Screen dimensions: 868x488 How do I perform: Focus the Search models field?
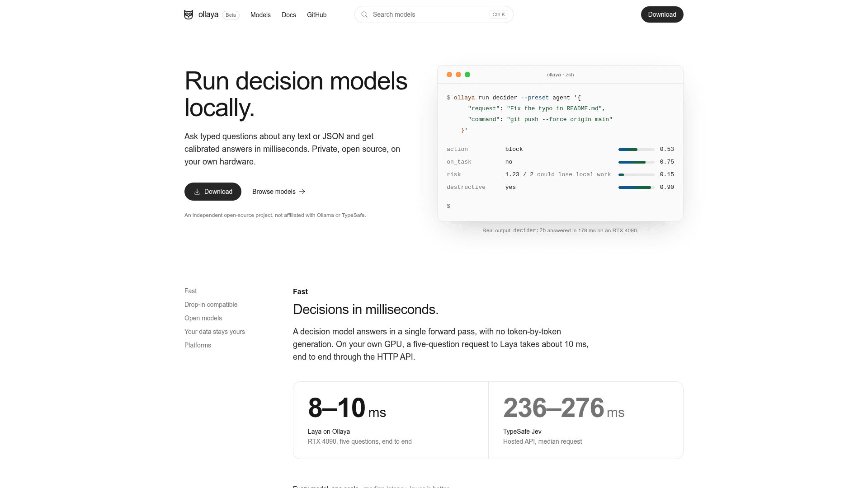434,14
